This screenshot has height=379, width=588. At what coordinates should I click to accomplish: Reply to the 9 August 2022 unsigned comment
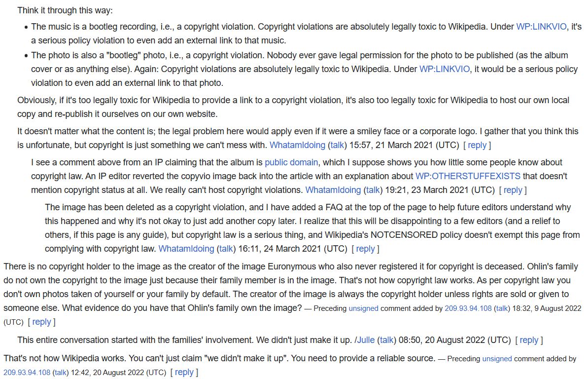tap(41, 322)
